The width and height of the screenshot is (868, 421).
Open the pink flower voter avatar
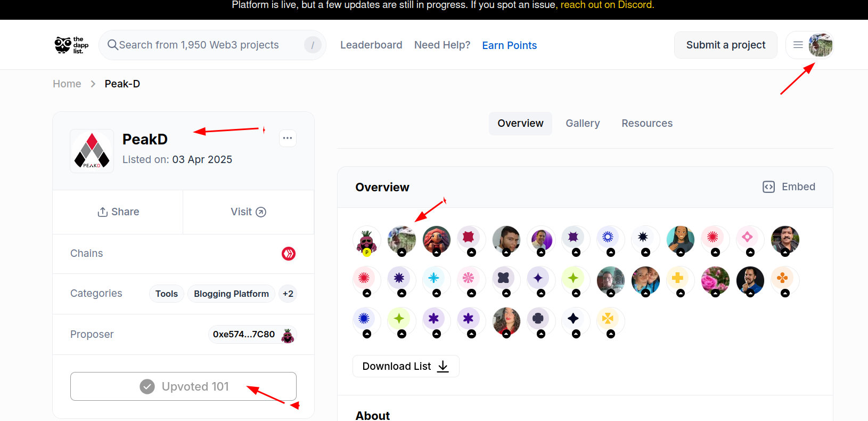coord(471,281)
